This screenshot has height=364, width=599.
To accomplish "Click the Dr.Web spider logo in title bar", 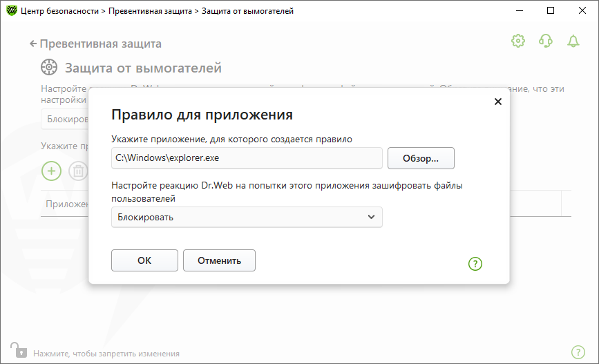I will [11, 11].
